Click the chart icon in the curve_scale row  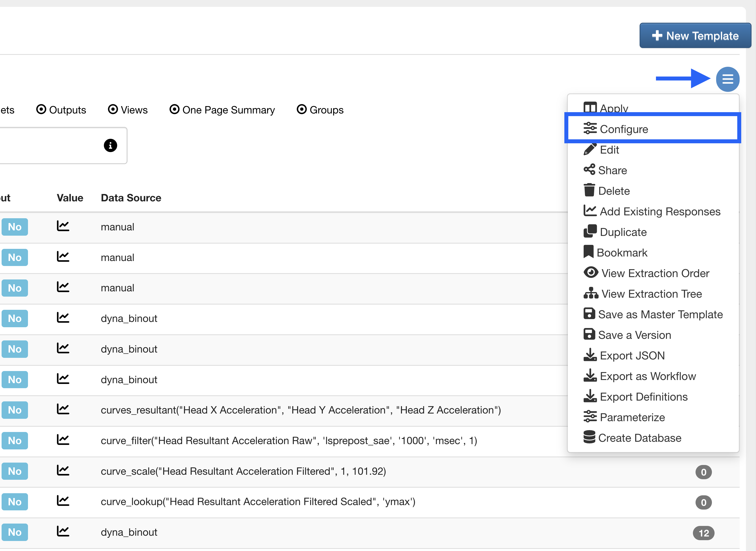click(63, 470)
